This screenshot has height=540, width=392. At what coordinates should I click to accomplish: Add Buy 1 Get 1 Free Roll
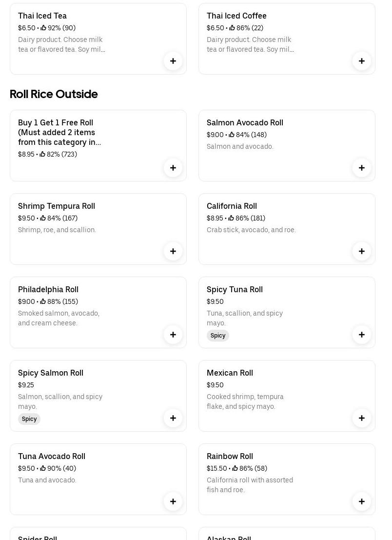pos(173,168)
